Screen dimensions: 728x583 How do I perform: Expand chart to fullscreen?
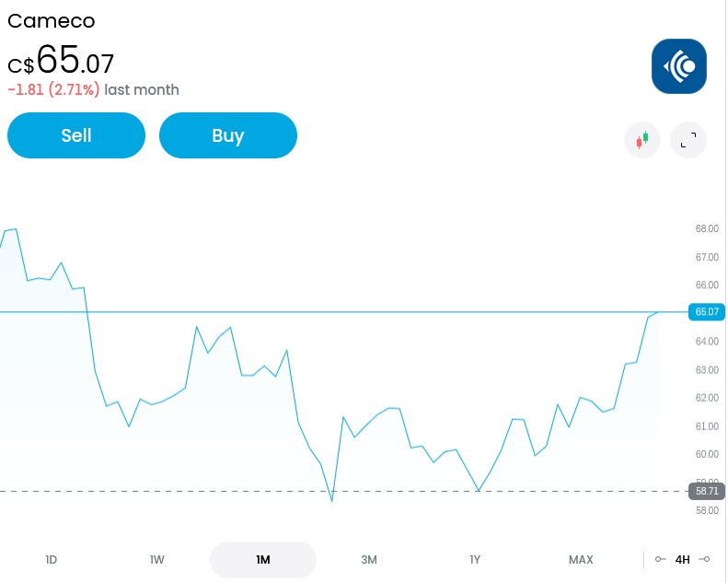[688, 140]
